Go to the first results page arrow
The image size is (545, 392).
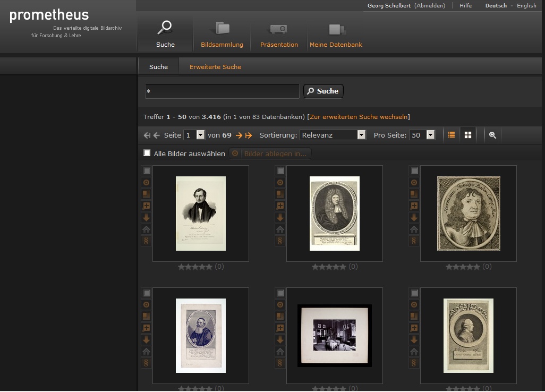(x=147, y=135)
